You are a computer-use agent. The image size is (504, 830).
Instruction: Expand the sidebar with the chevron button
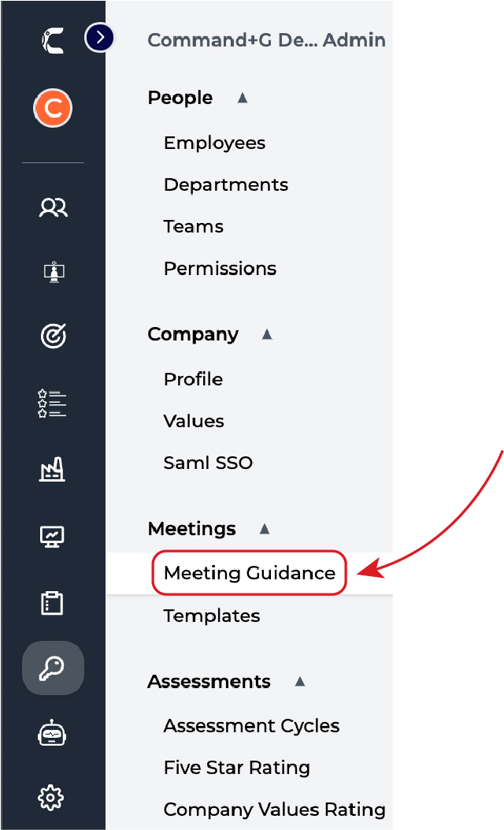pos(98,37)
